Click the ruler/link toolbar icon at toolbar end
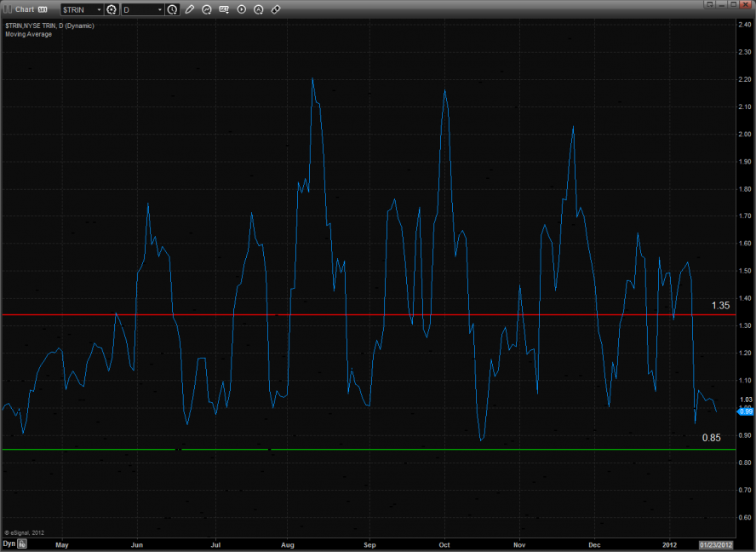Viewport: 756px width, 552px height. [x=276, y=9]
